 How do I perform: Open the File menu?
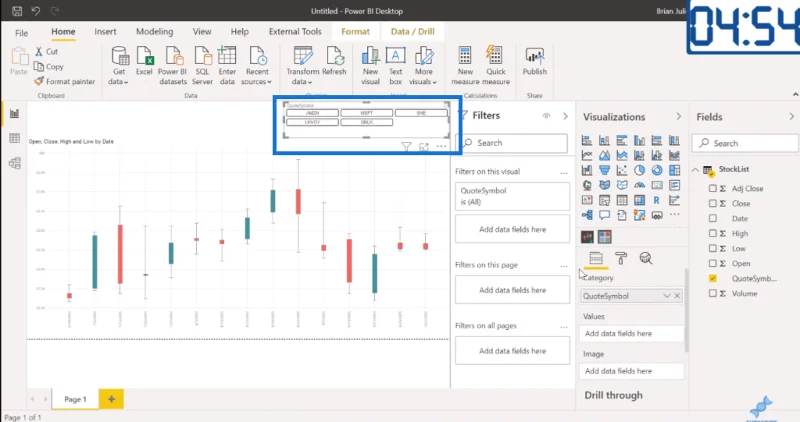coord(21,33)
